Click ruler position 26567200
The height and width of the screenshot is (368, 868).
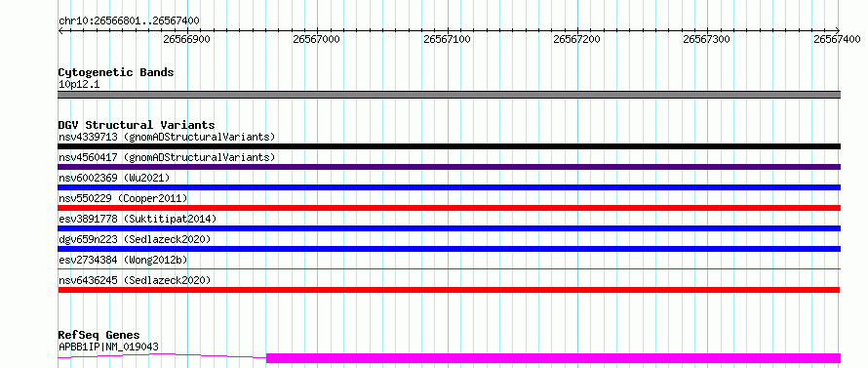tap(576, 39)
